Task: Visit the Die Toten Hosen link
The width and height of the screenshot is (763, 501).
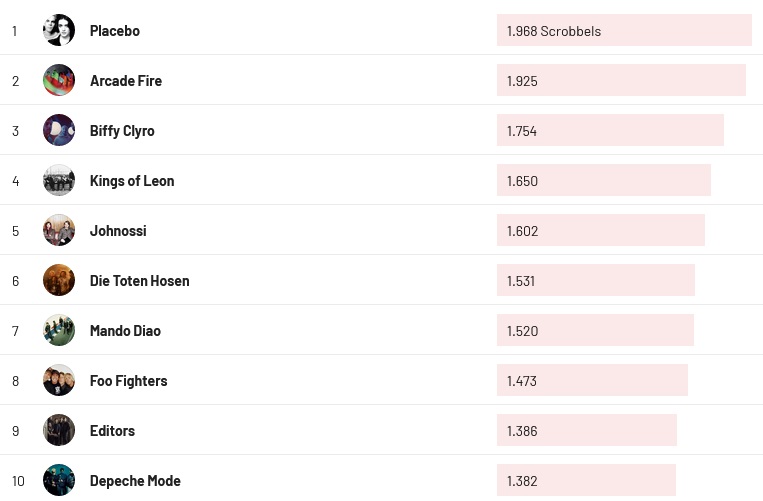Action: (139, 281)
